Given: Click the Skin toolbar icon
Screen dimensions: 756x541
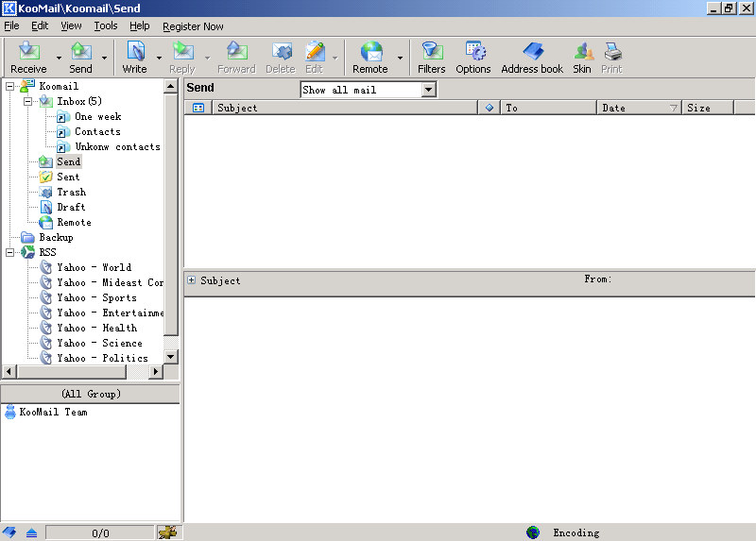Looking at the screenshot, I should (x=582, y=58).
